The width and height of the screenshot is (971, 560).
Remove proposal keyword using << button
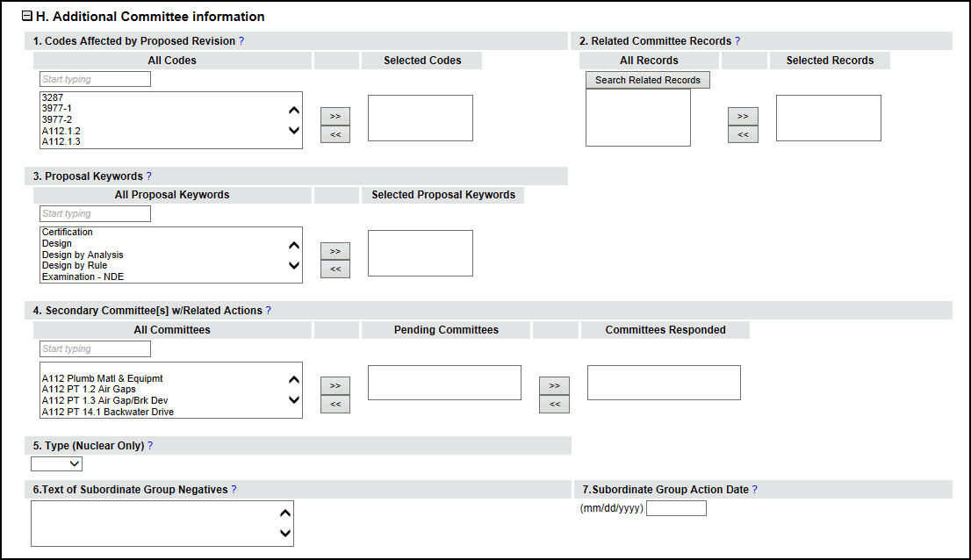[x=334, y=269]
